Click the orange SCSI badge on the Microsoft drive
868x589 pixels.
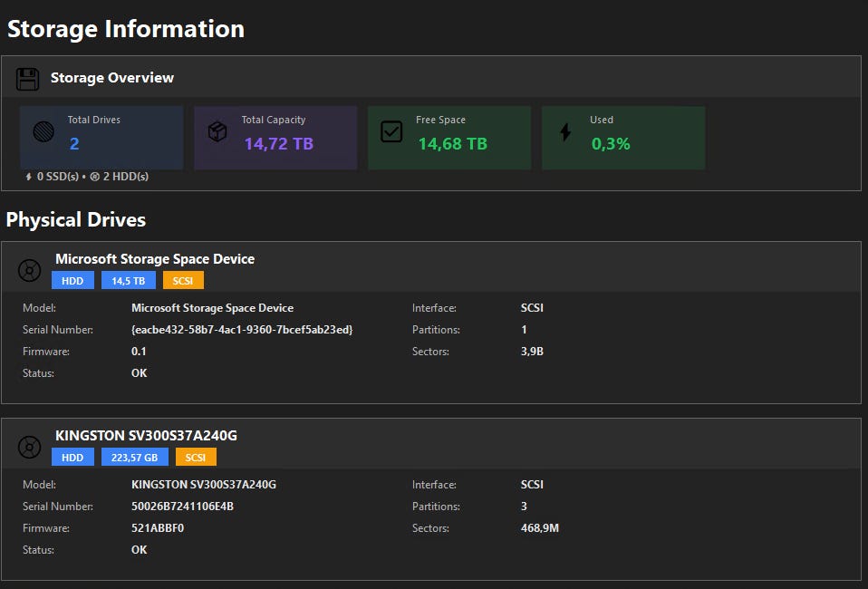click(183, 281)
